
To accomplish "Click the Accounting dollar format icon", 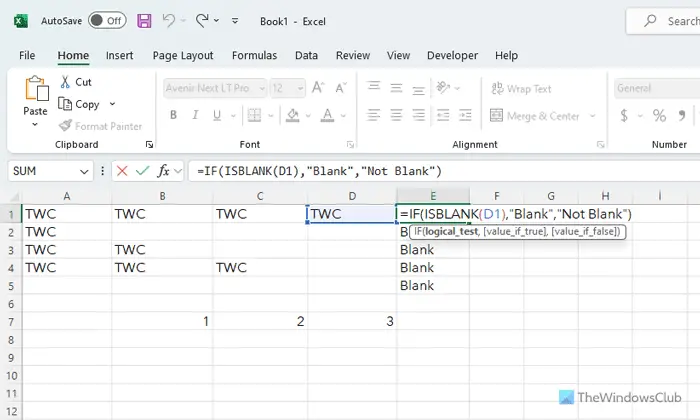I will click(x=624, y=116).
